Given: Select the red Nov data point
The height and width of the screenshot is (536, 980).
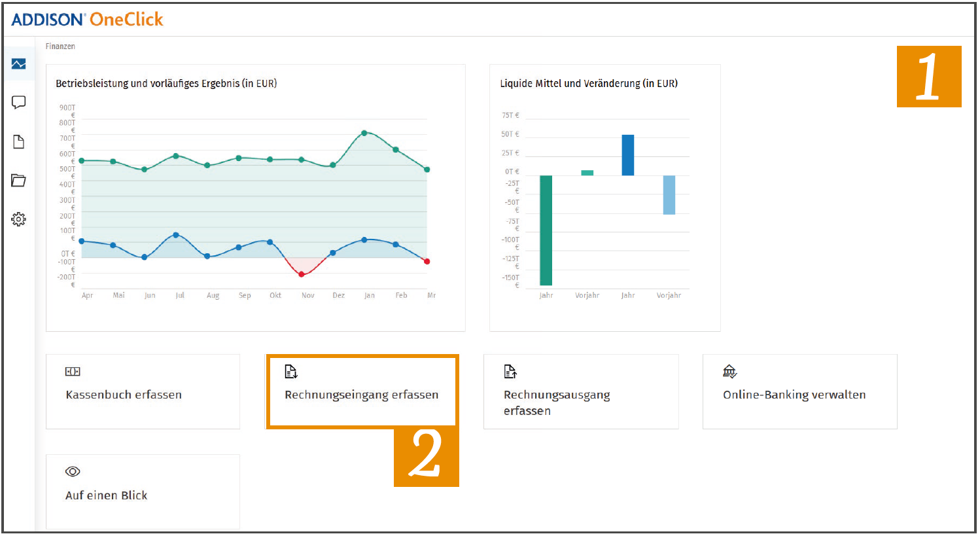Looking at the screenshot, I should [302, 274].
